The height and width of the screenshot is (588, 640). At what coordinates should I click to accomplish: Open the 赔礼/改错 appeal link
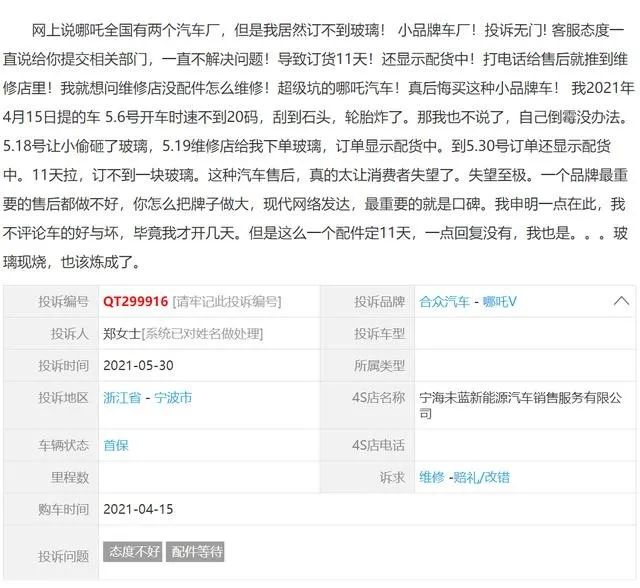481,477
